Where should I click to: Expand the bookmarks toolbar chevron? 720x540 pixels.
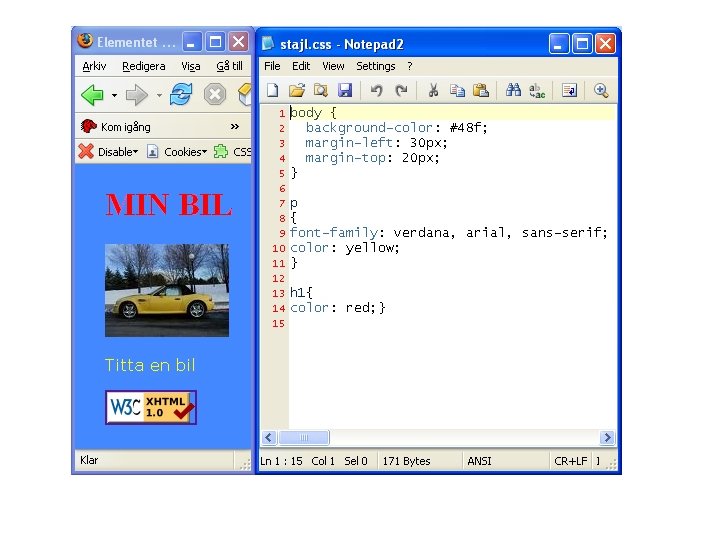(x=235, y=126)
